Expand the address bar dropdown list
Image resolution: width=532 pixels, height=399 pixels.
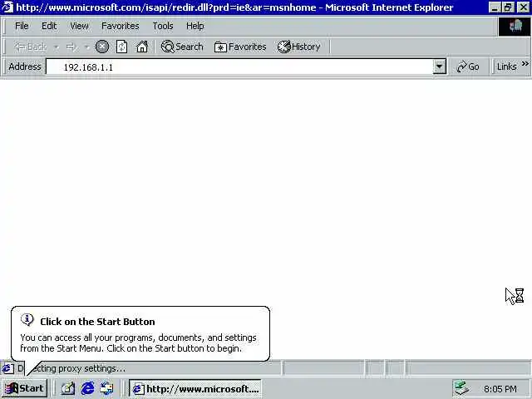[x=440, y=66]
